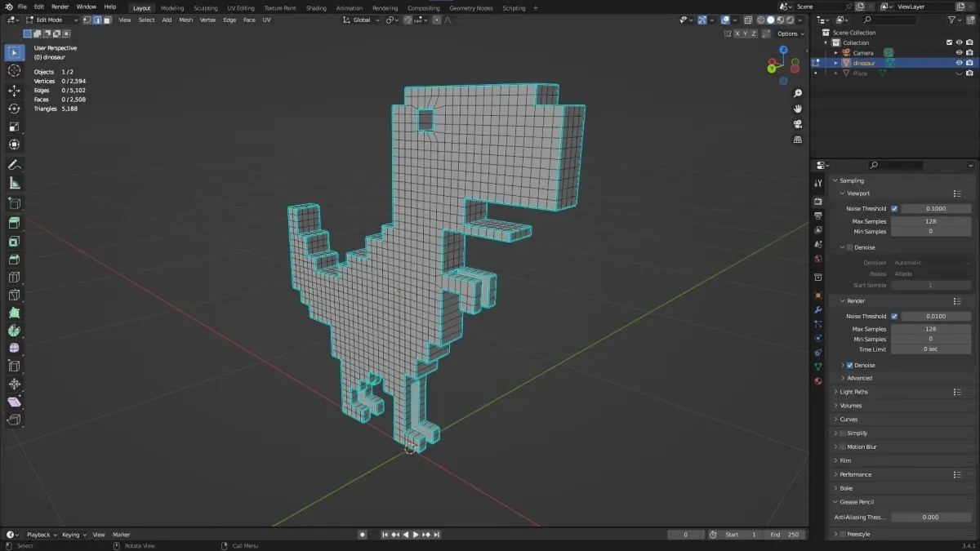Disable Render Denoise checkbox
The image size is (980, 551).
click(849, 365)
